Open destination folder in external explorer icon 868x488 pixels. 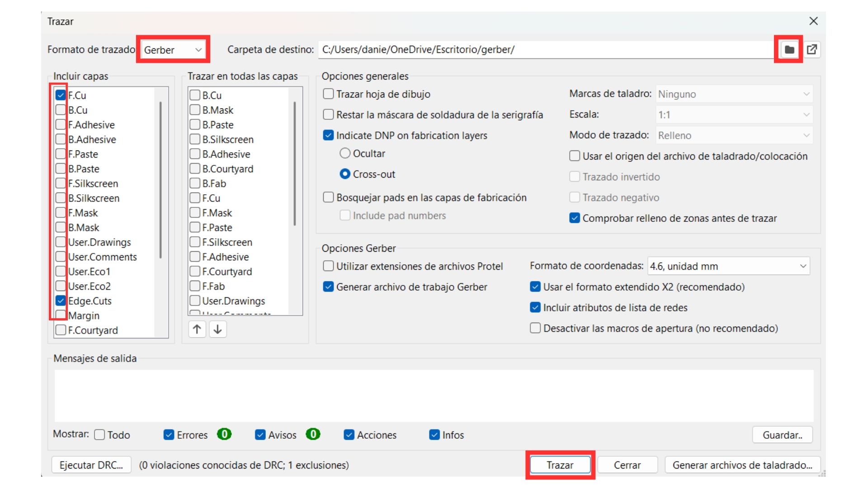pos(812,50)
